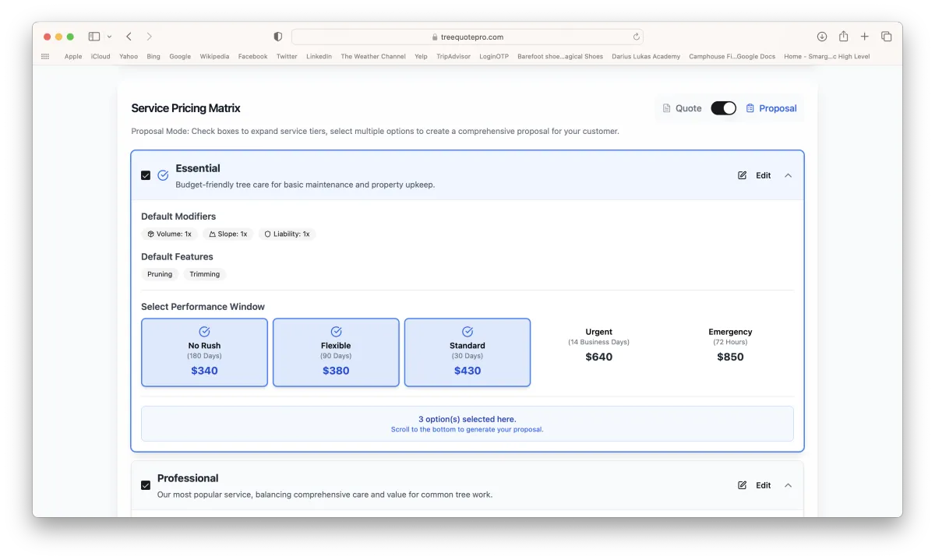Screen dimensions: 935x560
Task: Click the Liability 1x modifier chip
Action: [x=287, y=234]
